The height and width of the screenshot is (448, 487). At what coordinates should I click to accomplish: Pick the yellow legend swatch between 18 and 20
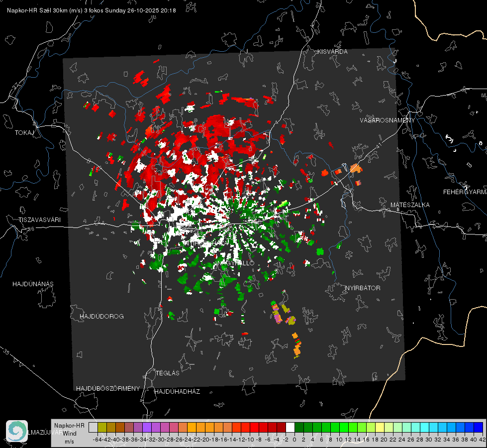(x=380, y=427)
